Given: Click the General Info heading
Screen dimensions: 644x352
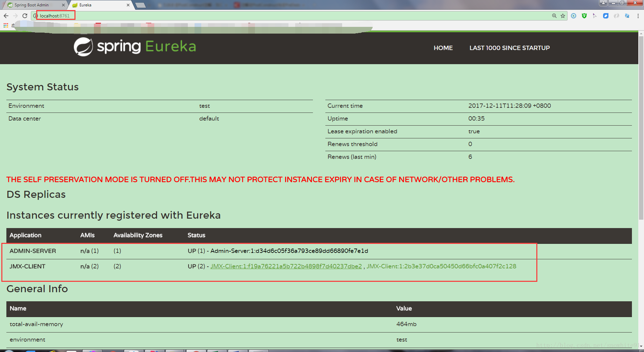Looking at the screenshot, I should click(x=37, y=289).
